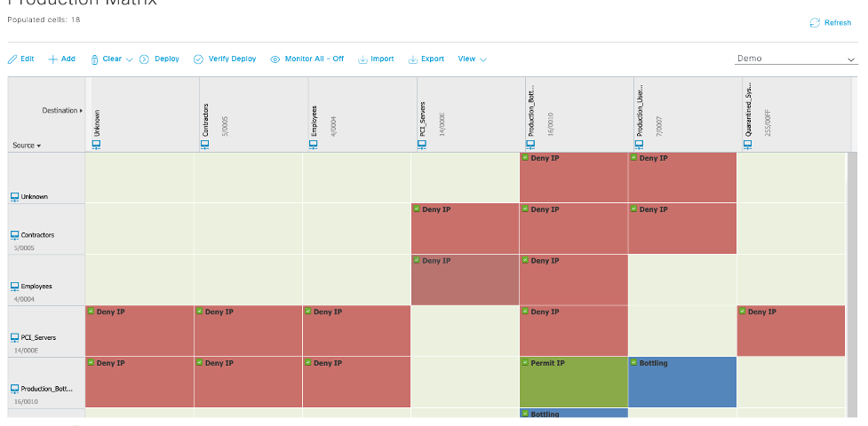Toggle status check in PCI_Servers to Quarantined_Sys cell

[x=743, y=312]
